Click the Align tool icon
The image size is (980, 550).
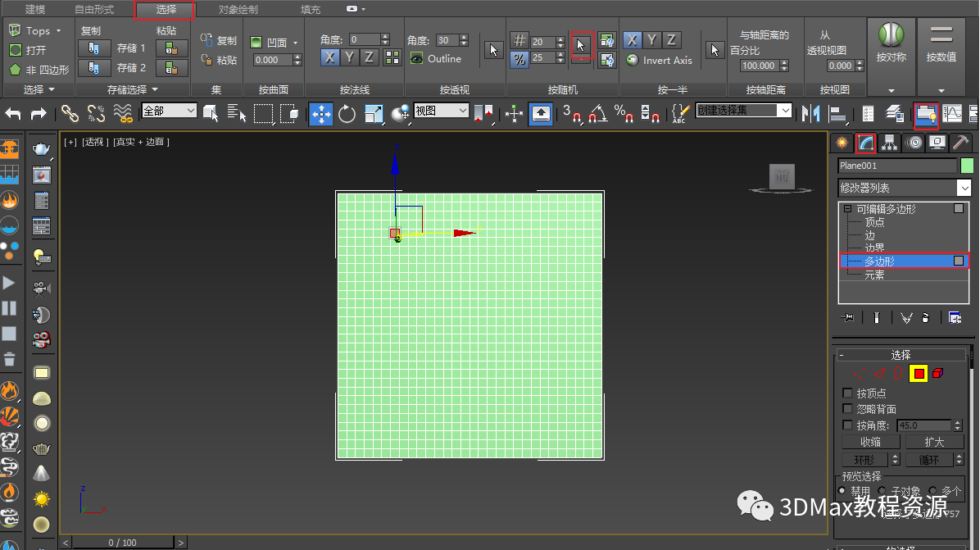point(837,114)
